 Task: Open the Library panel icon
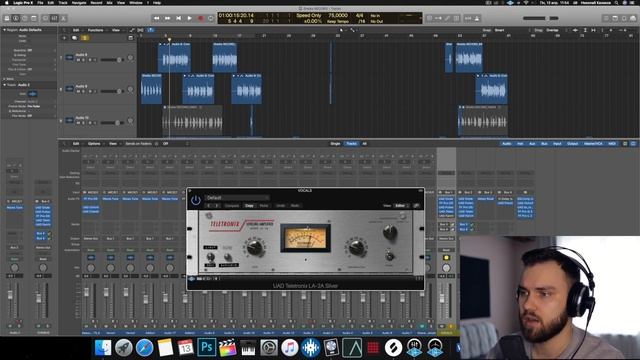pos(7,18)
